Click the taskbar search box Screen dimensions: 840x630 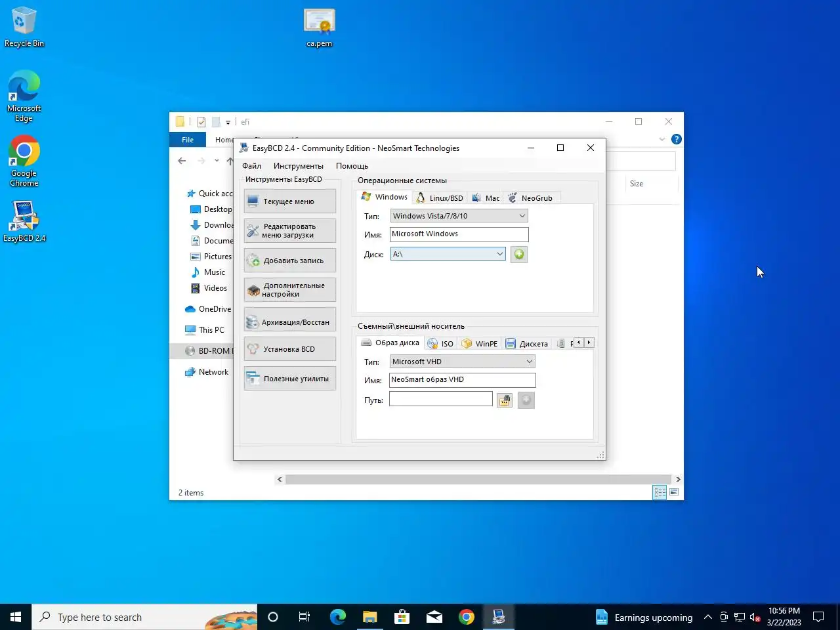[144, 617]
